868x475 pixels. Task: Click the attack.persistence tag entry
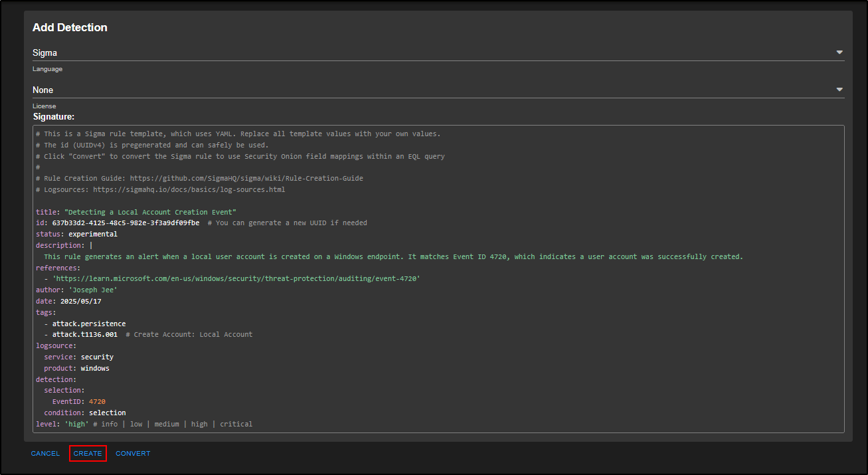89,324
